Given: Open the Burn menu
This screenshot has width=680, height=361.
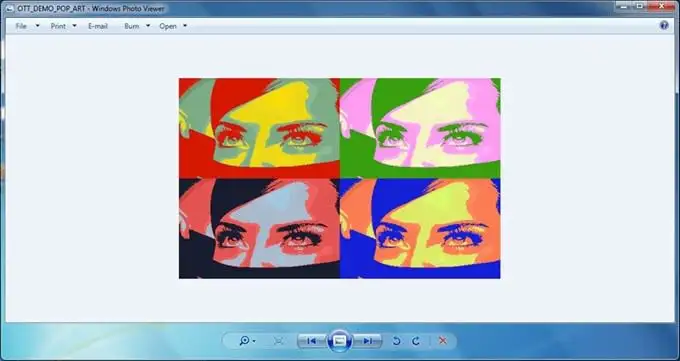Looking at the screenshot, I should [132, 26].
